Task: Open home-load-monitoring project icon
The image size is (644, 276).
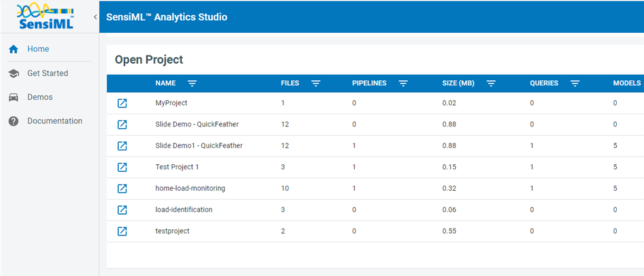Action: (x=122, y=188)
